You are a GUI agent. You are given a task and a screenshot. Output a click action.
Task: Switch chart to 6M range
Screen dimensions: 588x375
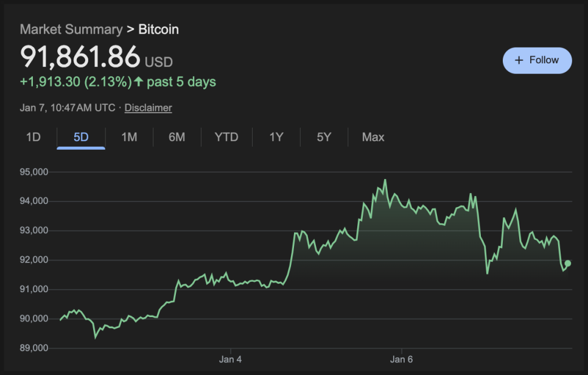[x=177, y=137]
